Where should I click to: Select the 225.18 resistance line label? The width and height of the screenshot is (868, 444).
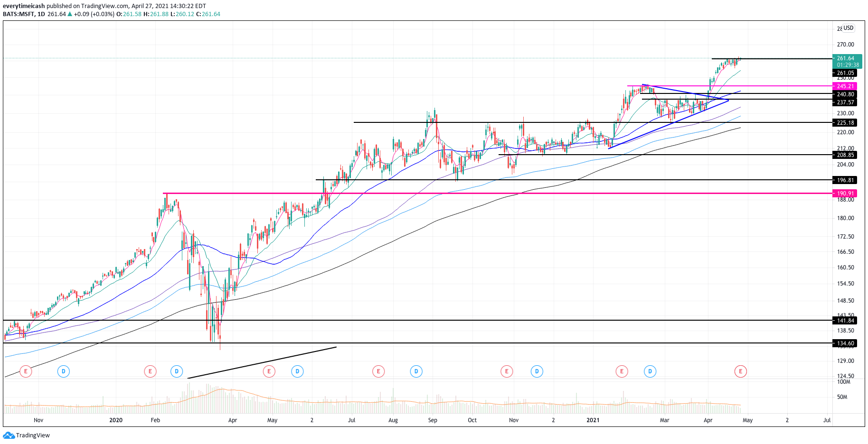point(845,123)
